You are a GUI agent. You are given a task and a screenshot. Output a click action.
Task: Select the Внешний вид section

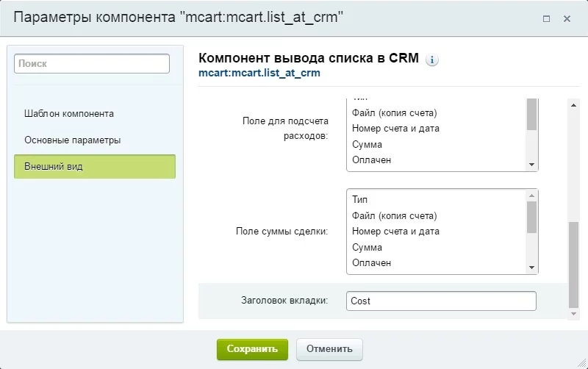[94, 167]
